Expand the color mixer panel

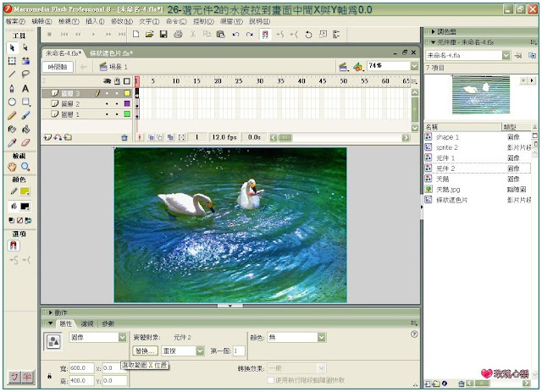click(x=433, y=32)
